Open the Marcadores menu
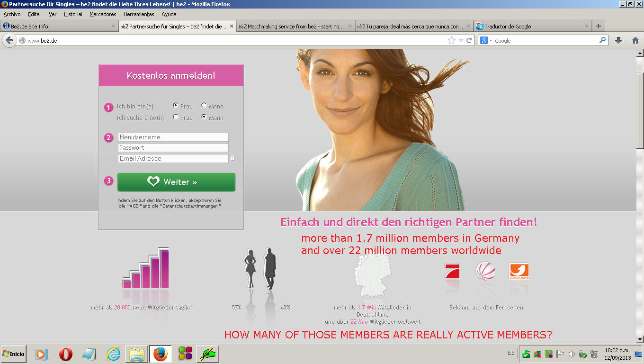644x364 pixels. pos(103,14)
